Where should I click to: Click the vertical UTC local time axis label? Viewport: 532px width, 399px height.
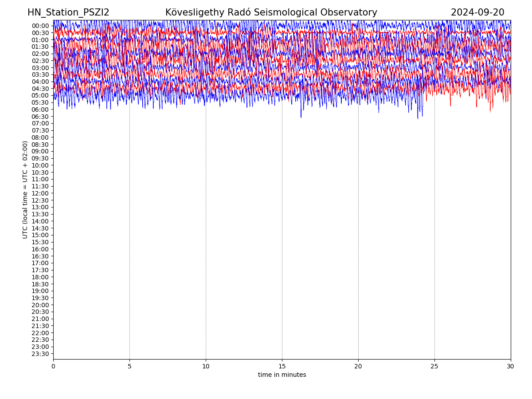point(25,190)
